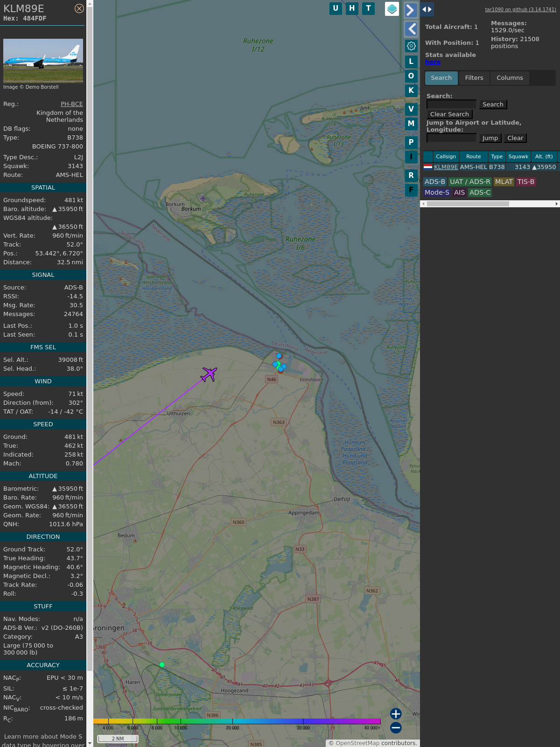Click the KLM89E title in info panel
Image resolution: width=560 pixels, height=747 pixels.
coord(24,8)
